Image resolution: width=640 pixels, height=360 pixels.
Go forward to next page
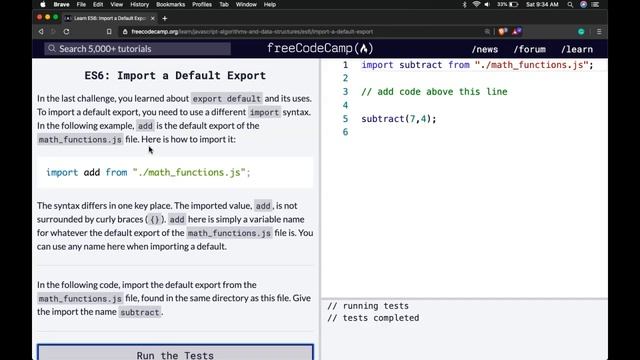pos(53,31)
